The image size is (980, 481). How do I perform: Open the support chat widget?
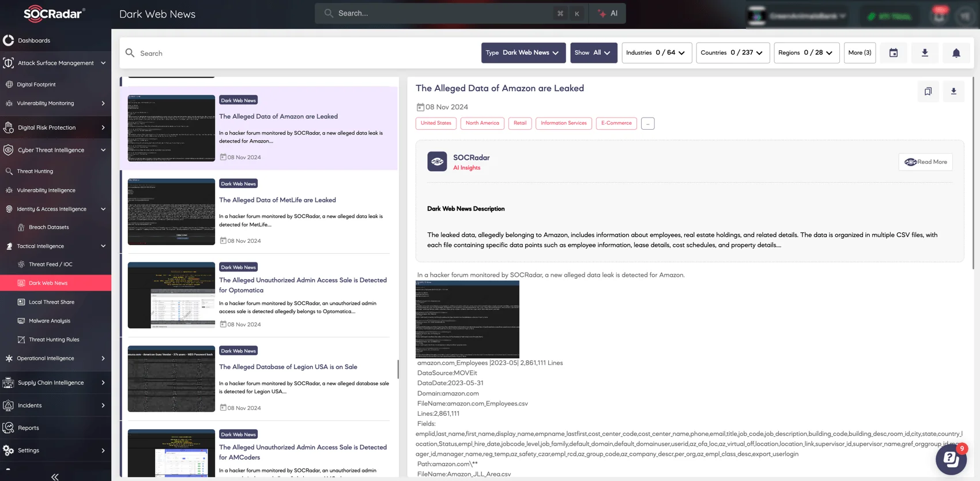pos(951,459)
